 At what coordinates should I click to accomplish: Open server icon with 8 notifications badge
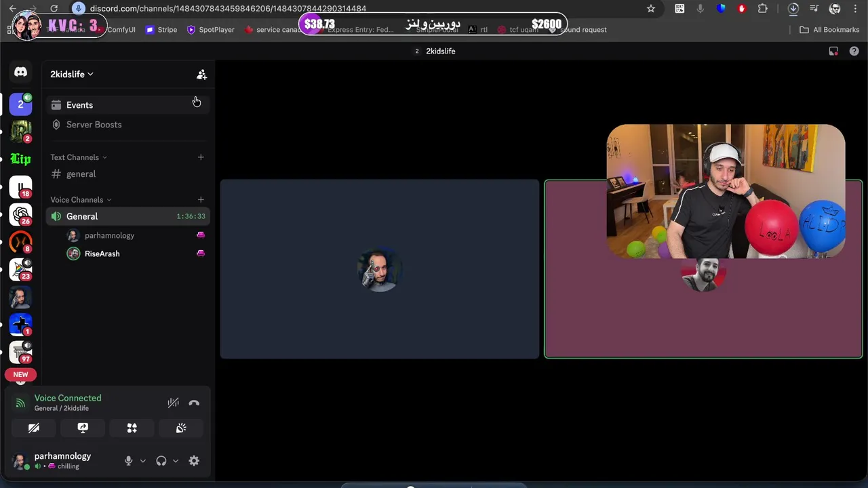pyautogui.click(x=20, y=242)
